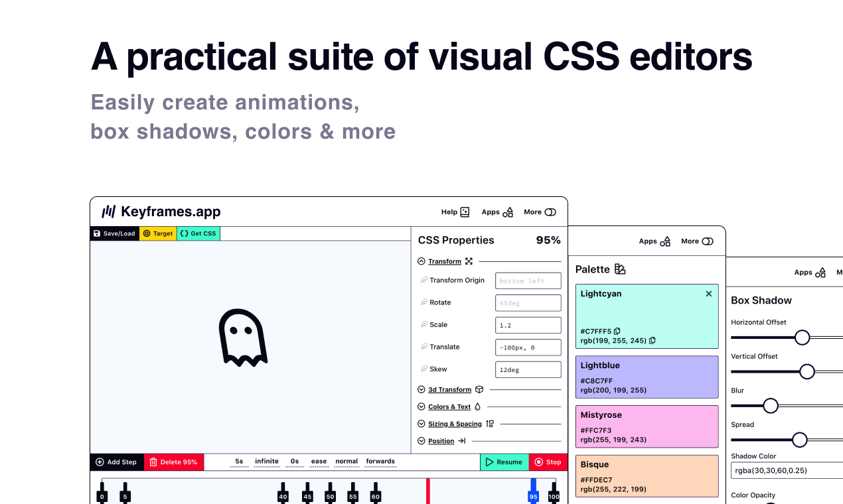
Task: Click the Add Step button
Action: click(117, 462)
